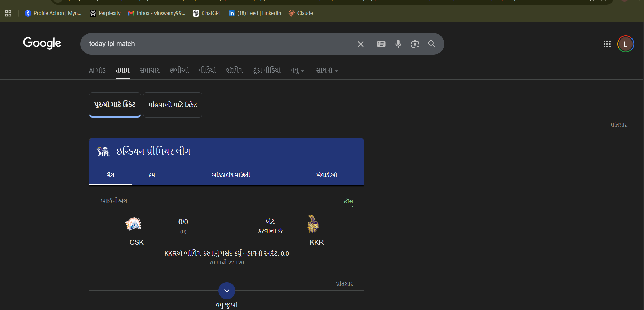The height and width of the screenshot is (310, 644).
Task: Switch to ટૂંકા વીડિયો (Short videos) tab
Action: click(267, 70)
